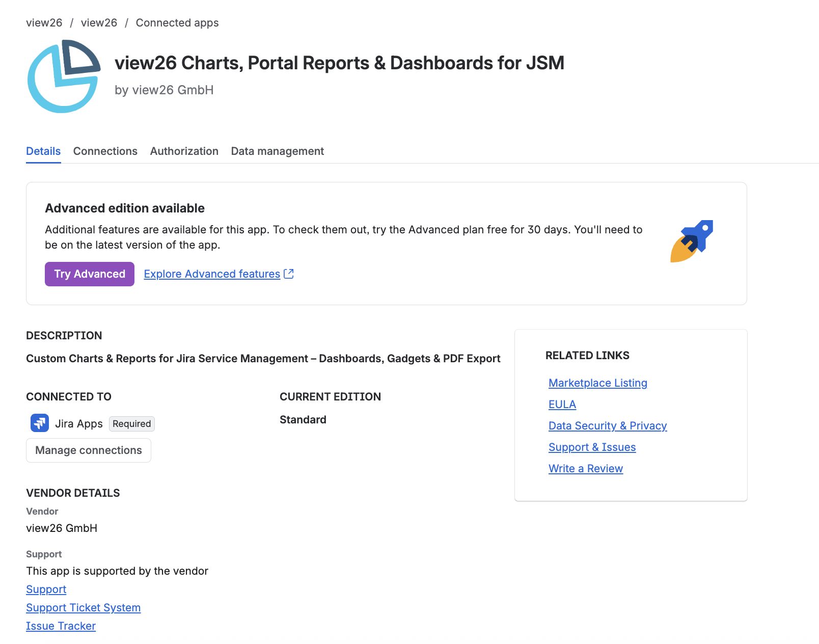Click the rocket illustration in Advanced banner
Screen dimensions: 819x644
(x=692, y=241)
